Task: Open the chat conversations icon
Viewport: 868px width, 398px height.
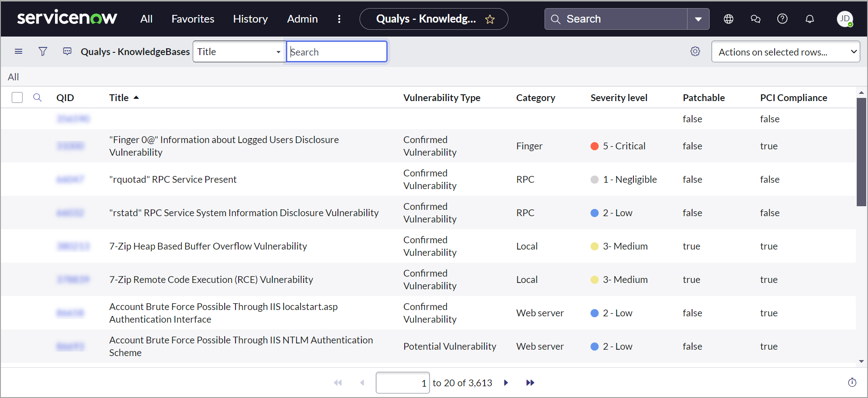Action: [756, 19]
